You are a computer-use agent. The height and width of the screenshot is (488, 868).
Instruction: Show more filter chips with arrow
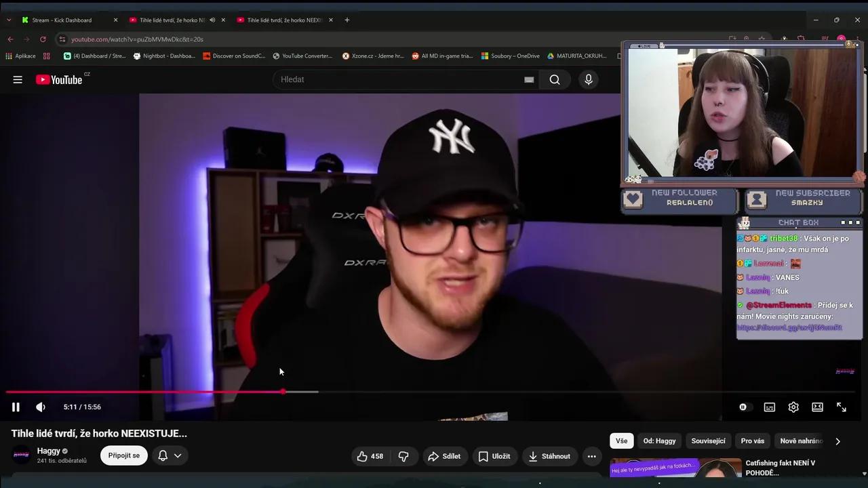click(837, 441)
